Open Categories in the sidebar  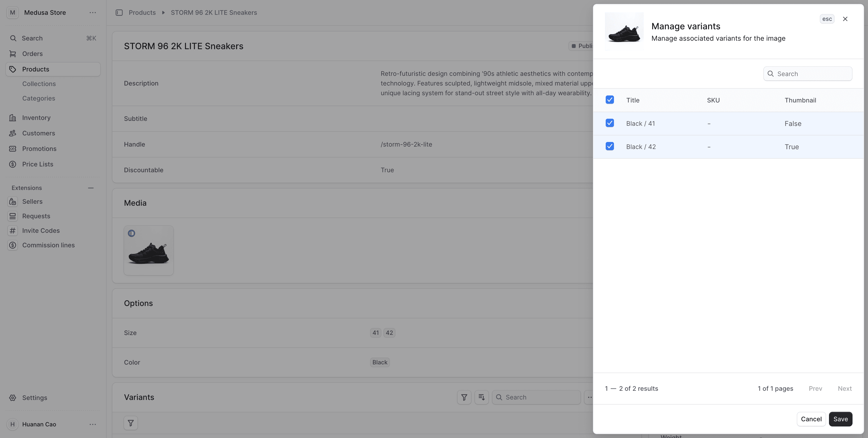[x=39, y=98]
